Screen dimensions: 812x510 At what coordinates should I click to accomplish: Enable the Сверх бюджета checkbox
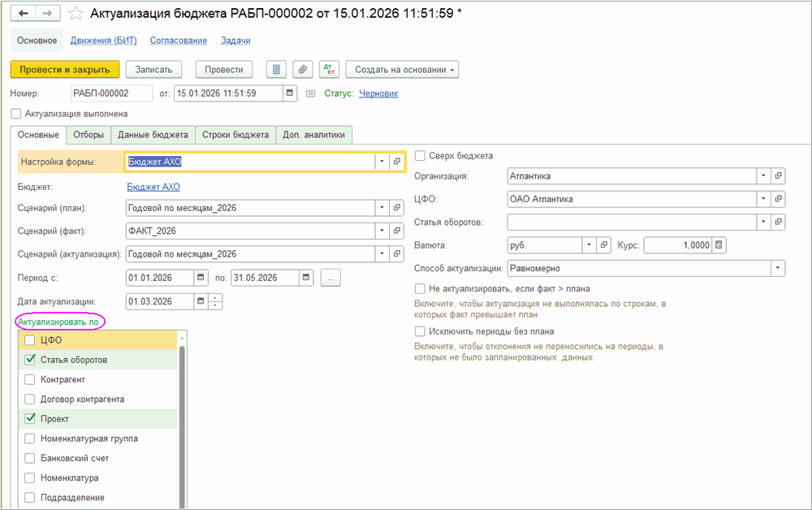click(x=421, y=156)
